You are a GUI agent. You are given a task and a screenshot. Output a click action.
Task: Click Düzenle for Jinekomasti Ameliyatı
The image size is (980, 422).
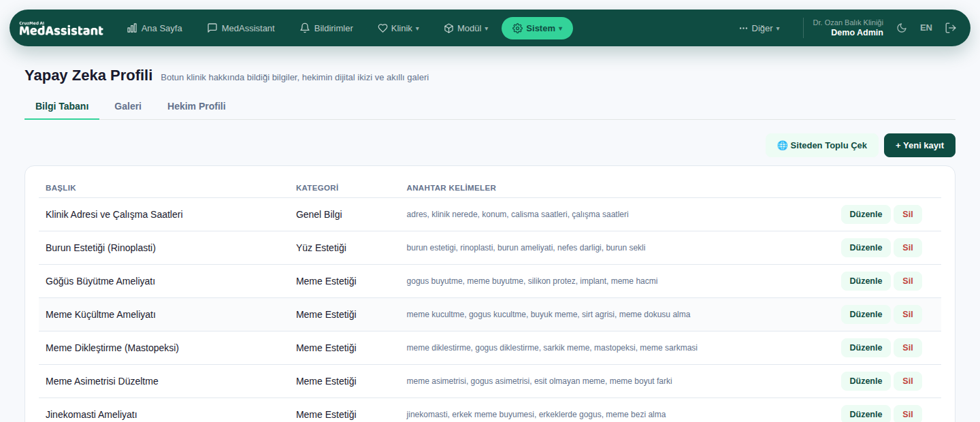pyautogui.click(x=866, y=414)
